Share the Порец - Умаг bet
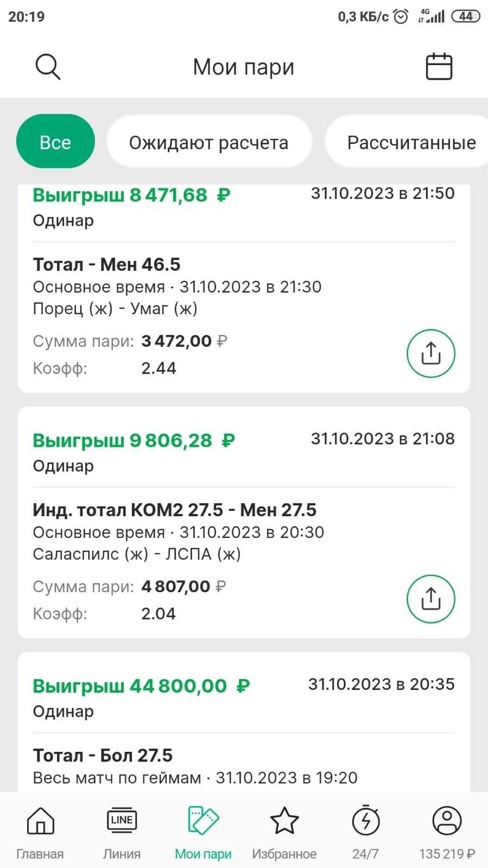The height and width of the screenshot is (868, 488). (430, 353)
